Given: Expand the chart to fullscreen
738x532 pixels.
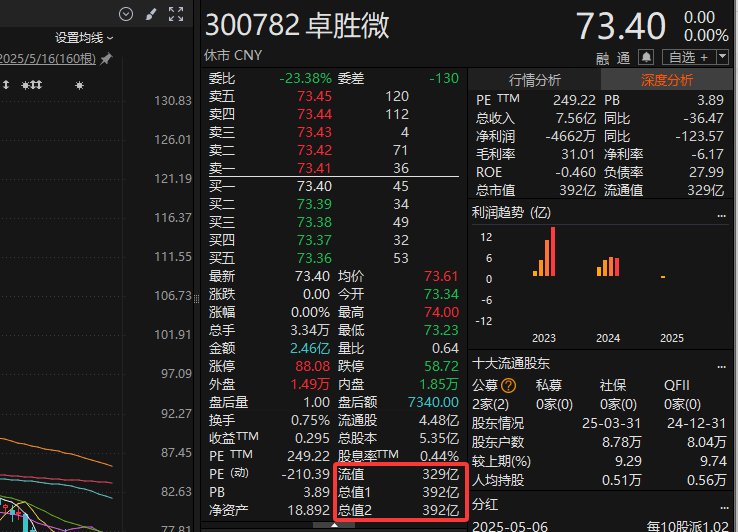Looking at the screenshot, I should [x=176, y=14].
